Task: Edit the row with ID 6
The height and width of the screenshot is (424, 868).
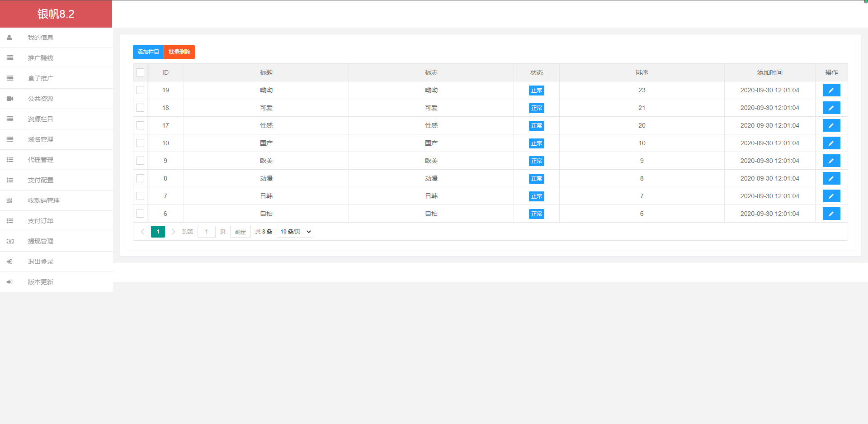Action: [x=831, y=214]
